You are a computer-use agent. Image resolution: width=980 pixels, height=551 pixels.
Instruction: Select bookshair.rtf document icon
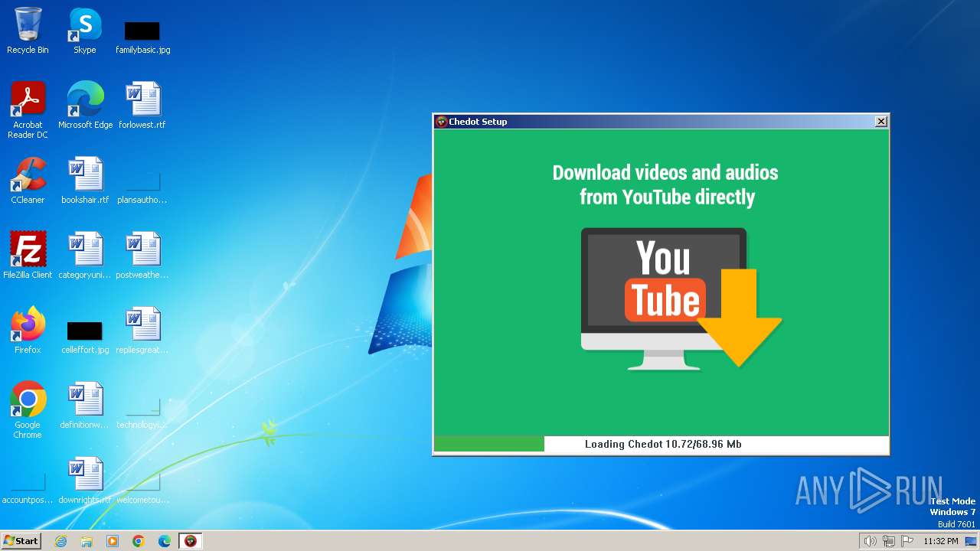[x=85, y=181]
